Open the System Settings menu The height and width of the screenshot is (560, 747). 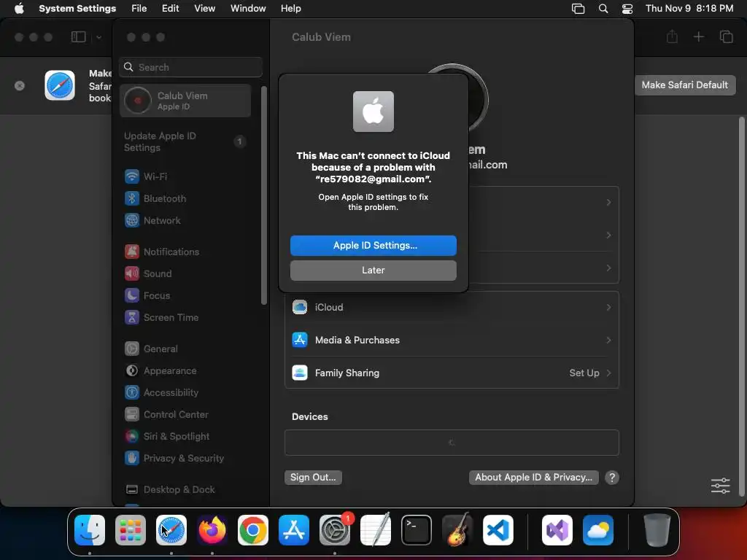pyautogui.click(x=77, y=9)
